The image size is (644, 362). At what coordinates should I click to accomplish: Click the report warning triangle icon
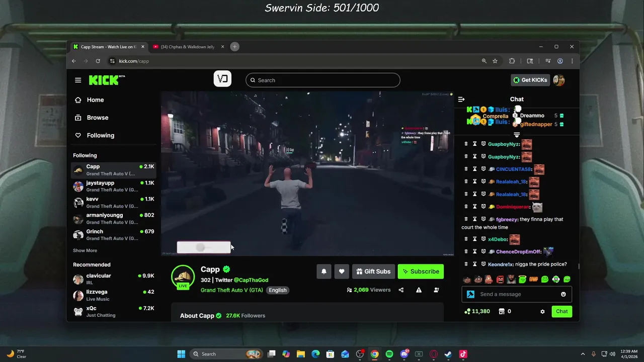click(419, 290)
